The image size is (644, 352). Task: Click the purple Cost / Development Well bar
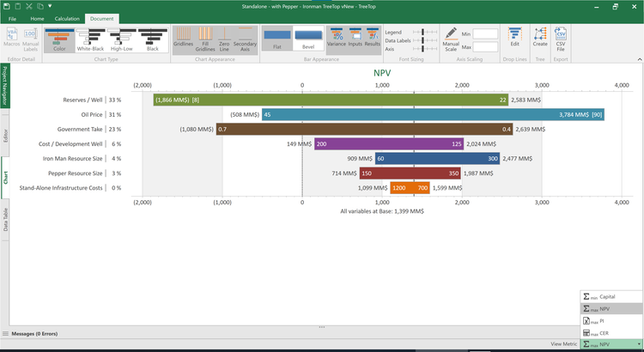pyautogui.click(x=389, y=143)
